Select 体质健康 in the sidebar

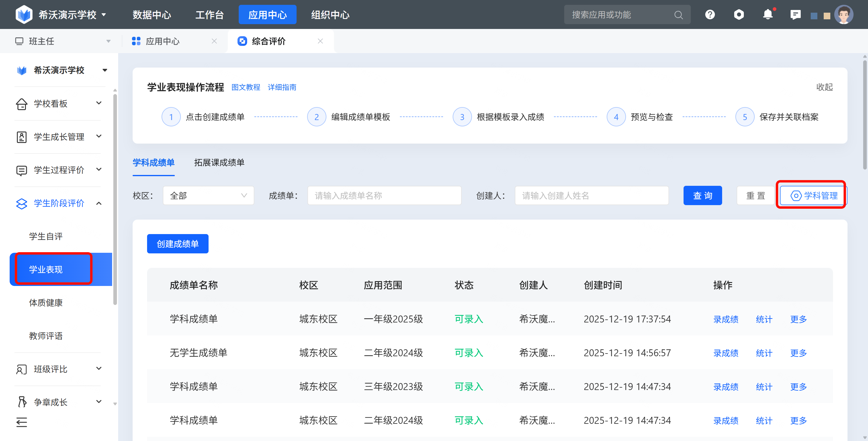click(46, 303)
